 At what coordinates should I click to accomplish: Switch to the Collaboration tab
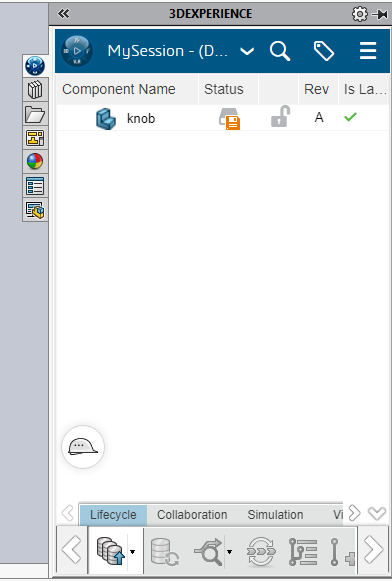192,515
